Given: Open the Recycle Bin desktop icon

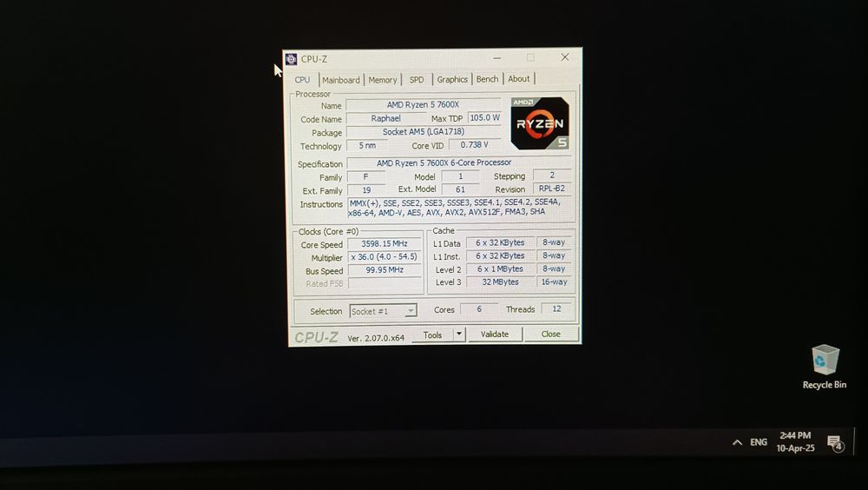Looking at the screenshot, I should tap(825, 367).
